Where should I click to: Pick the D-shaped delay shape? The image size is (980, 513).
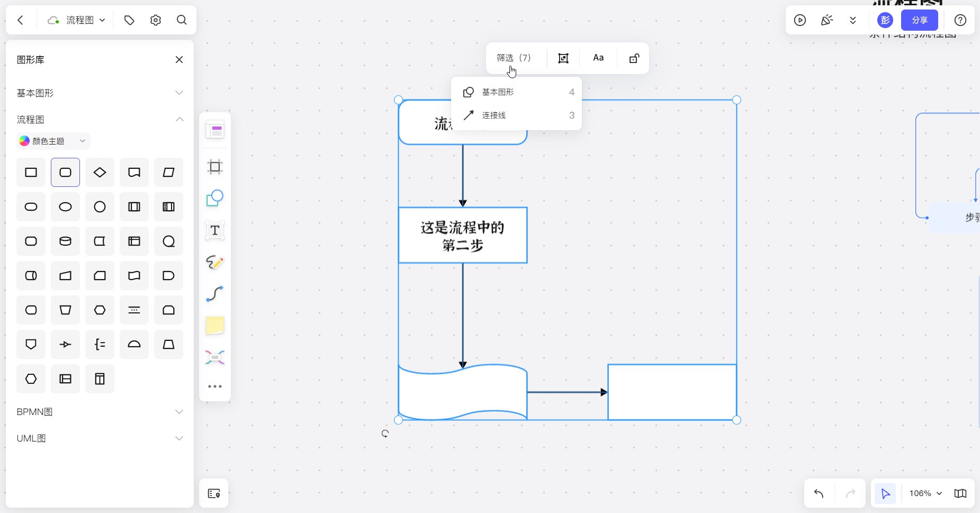pos(169,276)
